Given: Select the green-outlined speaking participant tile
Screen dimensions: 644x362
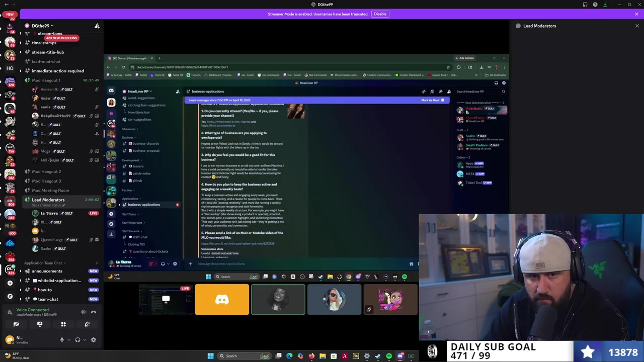Looking at the screenshot, I should pyautogui.click(x=278, y=300).
